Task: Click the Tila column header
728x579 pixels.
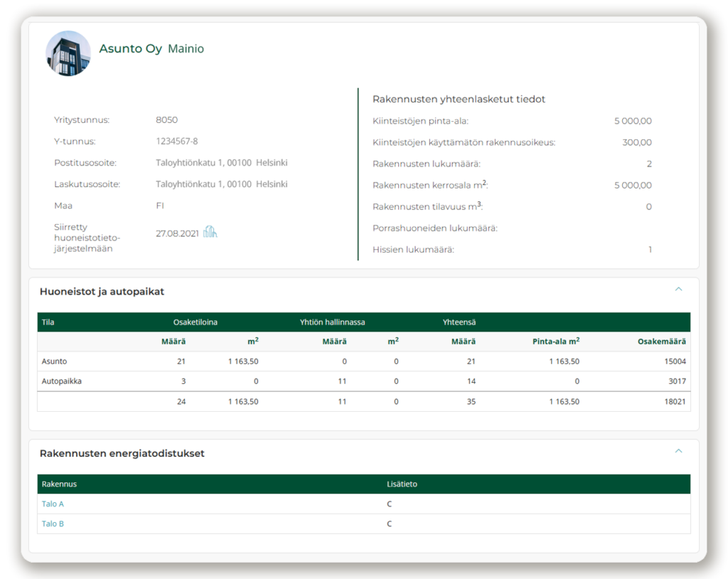Action: (48, 322)
